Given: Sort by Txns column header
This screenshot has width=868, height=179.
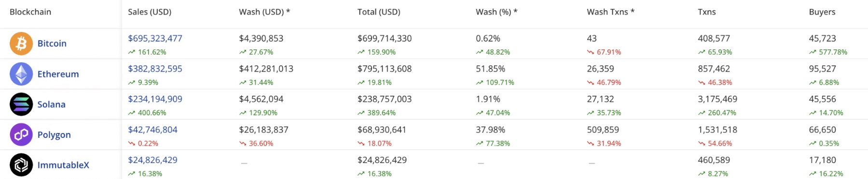Looking at the screenshot, I should coord(707,12).
